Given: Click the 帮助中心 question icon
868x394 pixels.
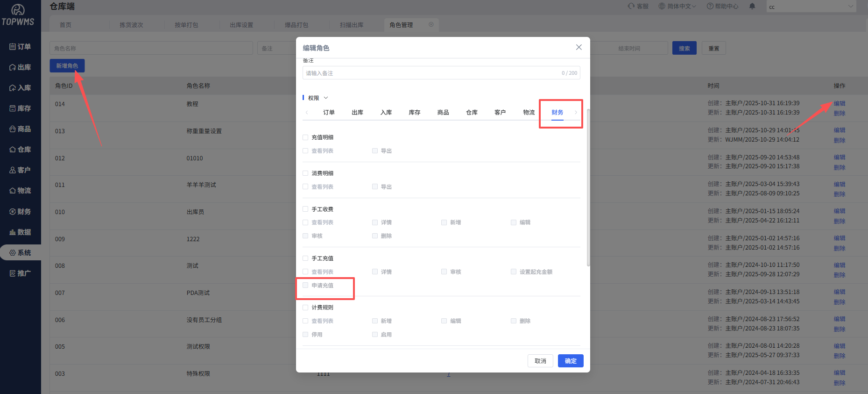Looking at the screenshot, I should pos(710,6).
